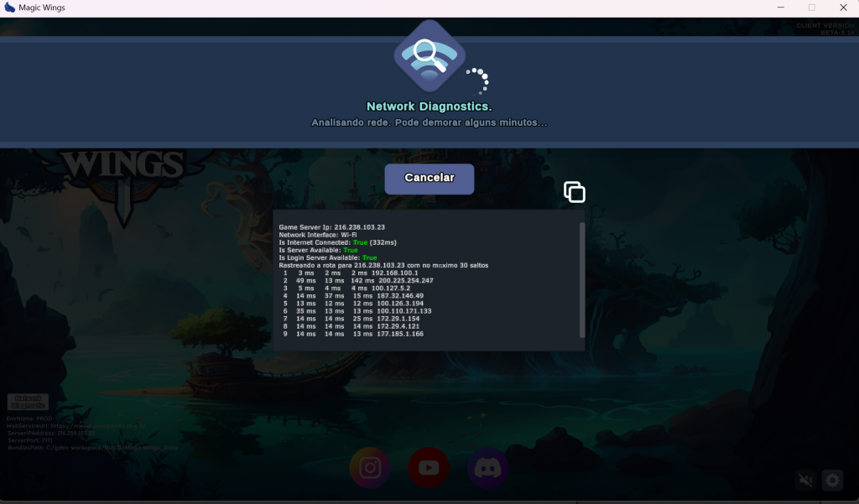This screenshot has width=859, height=504.
Task: Click hop 5 address 100.126.3.194
Action: pos(400,304)
